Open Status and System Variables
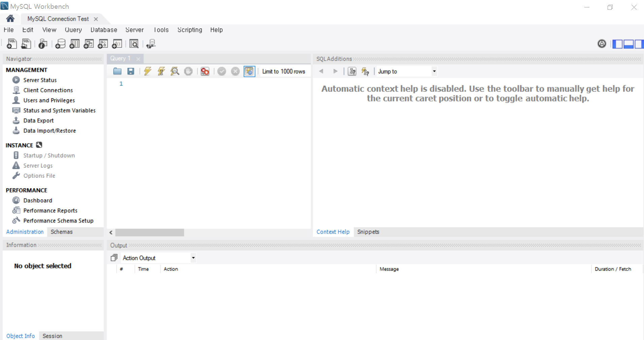The width and height of the screenshot is (644, 340). tap(59, 110)
